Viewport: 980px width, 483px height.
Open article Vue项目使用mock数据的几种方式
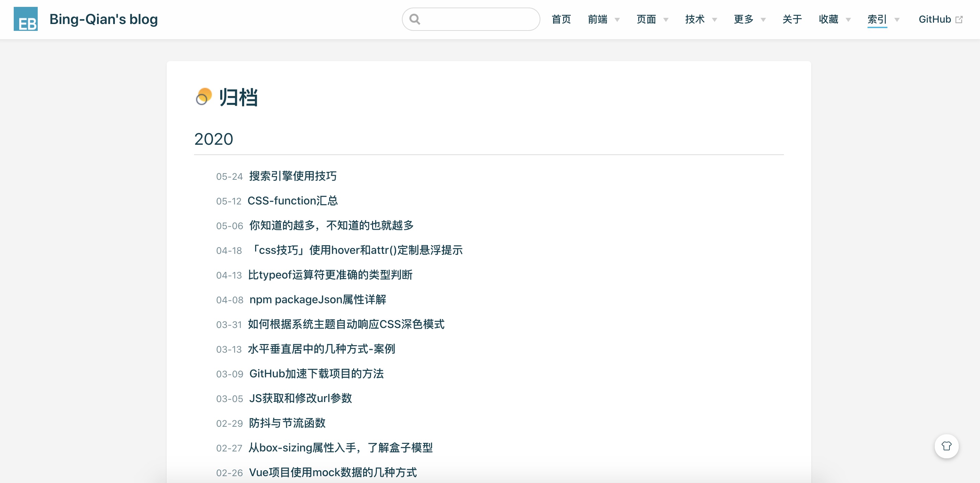tap(333, 473)
